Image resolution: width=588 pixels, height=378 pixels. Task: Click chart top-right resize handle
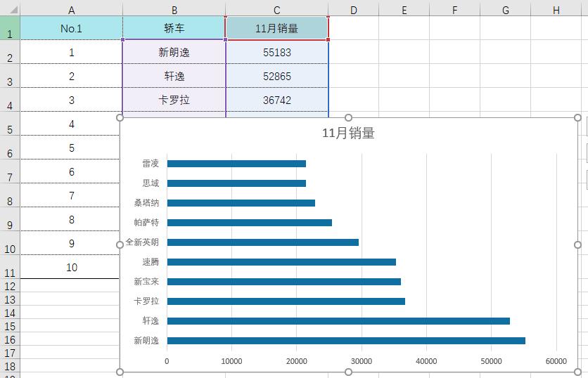(577, 117)
